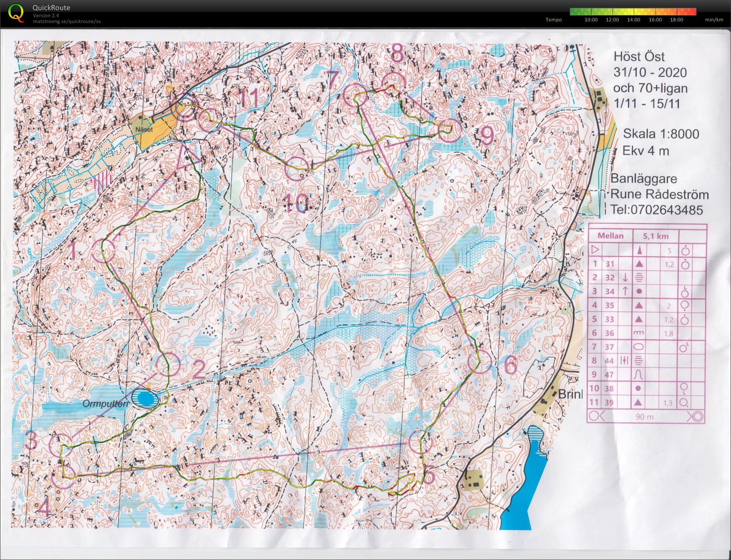
Task: Select control circle 3 on the map
Action: [62, 446]
